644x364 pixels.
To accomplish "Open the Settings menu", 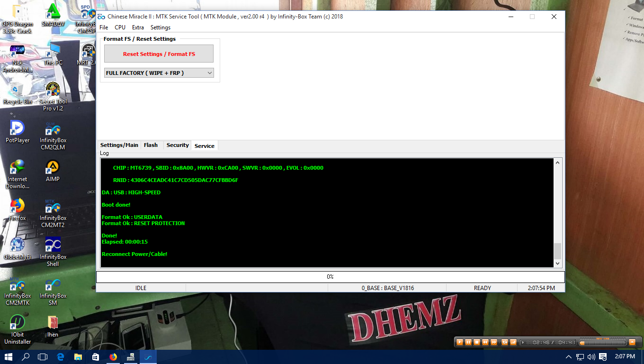I will (x=161, y=27).
